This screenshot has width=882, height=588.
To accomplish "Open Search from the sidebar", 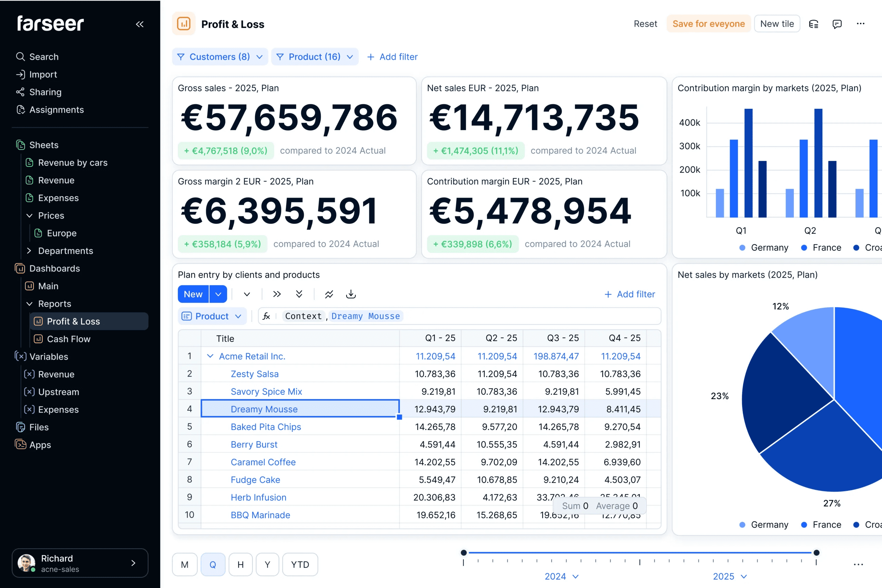I will coord(43,56).
